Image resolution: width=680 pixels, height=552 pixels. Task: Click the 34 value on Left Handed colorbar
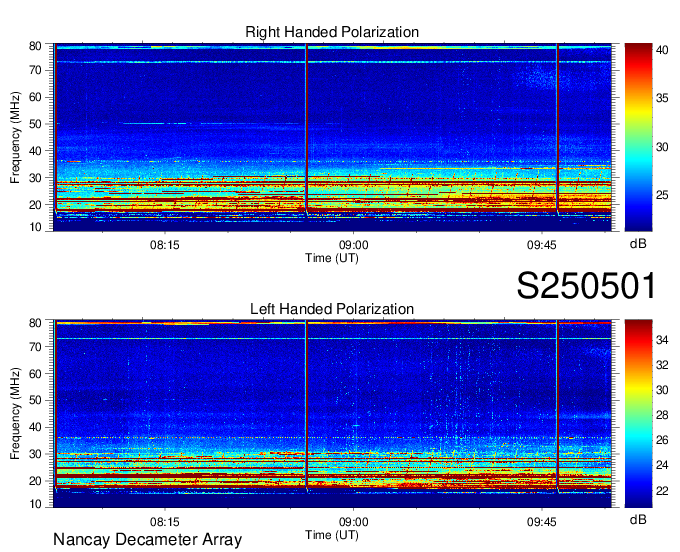point(662,340)
